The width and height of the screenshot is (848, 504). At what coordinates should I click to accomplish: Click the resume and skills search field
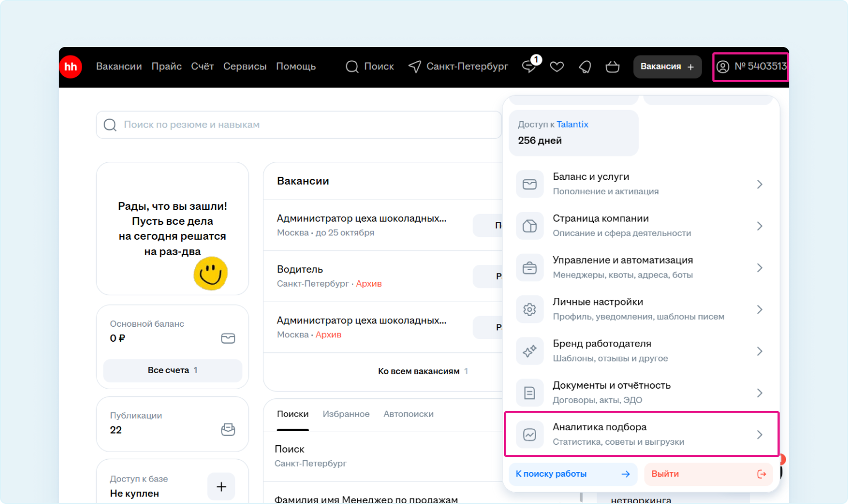299,125
